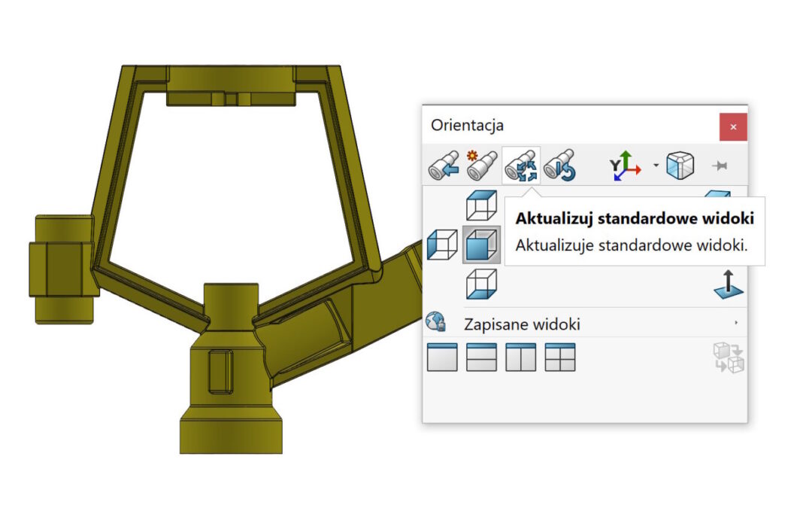Click the Normal To arrow icon
The image size is (812, 508).
(x=728, y=285)
